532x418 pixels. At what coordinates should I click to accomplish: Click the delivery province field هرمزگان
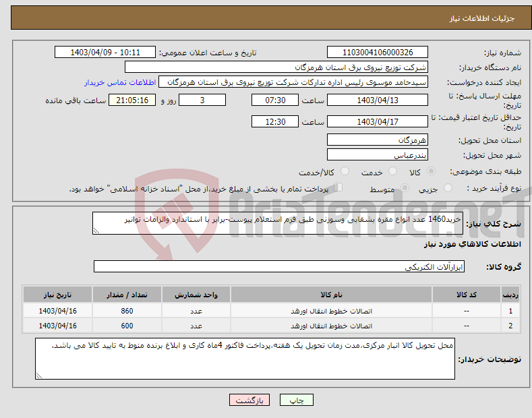coord(378,140)
